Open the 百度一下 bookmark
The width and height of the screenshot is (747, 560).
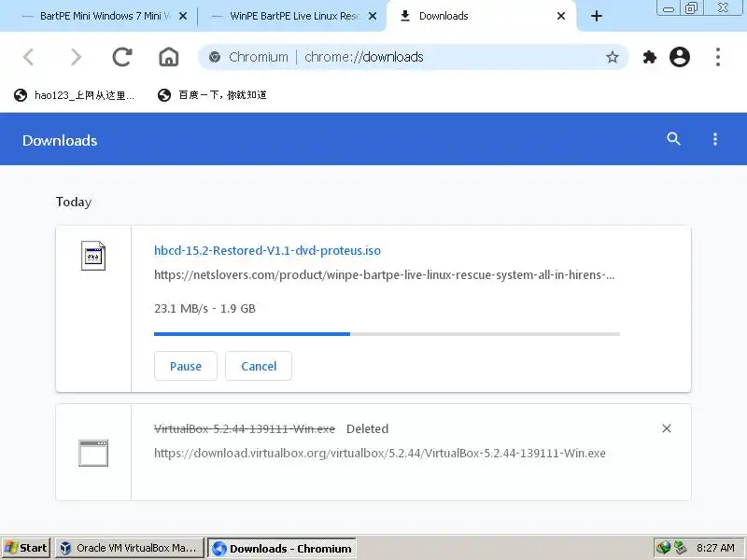pos(212,95)
